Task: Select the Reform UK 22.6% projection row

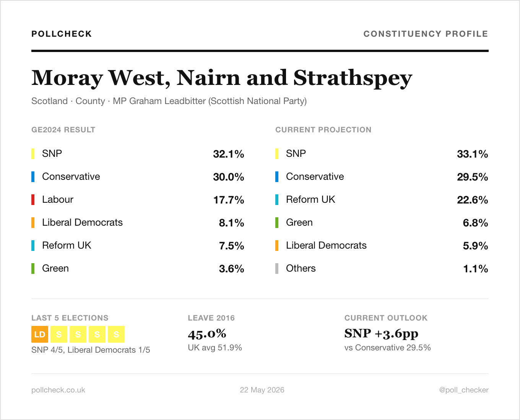Action: (x=382, y=200)
